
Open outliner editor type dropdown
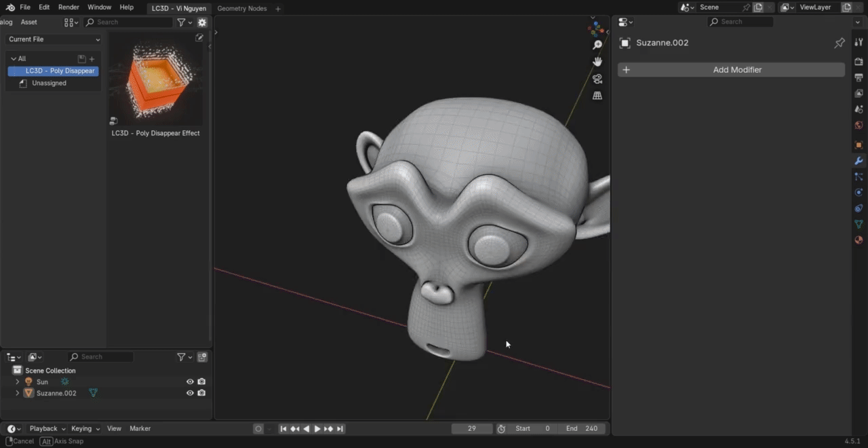[x=14, y=357]
